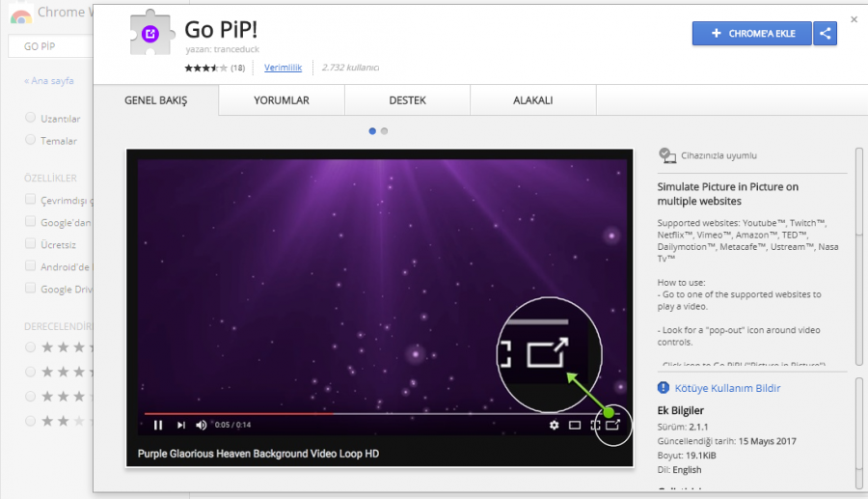Screen dimensions: 868x499
Task: Open the ALAKALI tab
Action: pyautogui.click(x=532, y=100)
